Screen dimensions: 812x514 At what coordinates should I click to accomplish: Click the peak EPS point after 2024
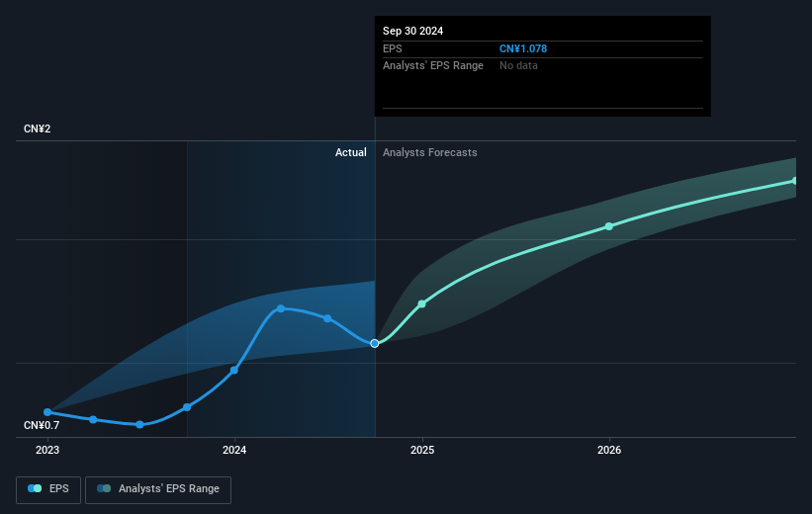coord(281,308)
